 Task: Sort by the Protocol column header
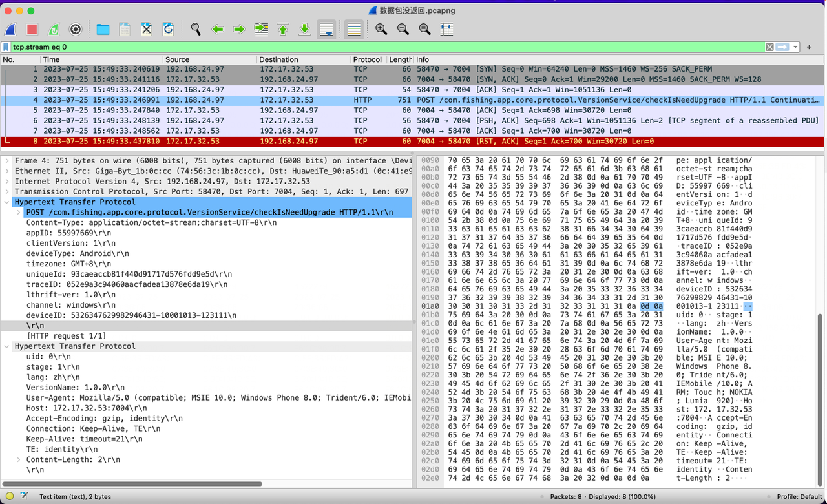click(368, 59)
